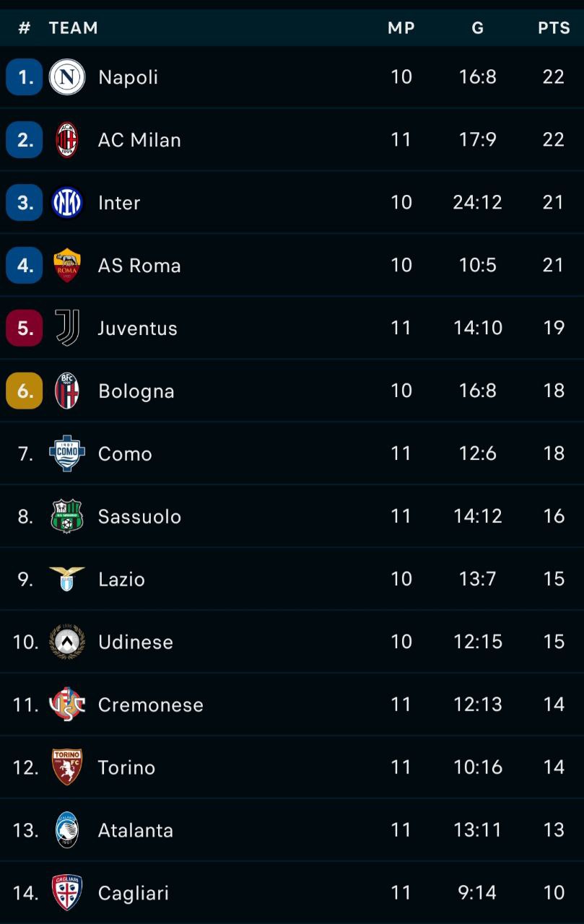The image size is (584, 924).
Task: Tap the AS Roma wolf crest
Action: tap(67, 266)
